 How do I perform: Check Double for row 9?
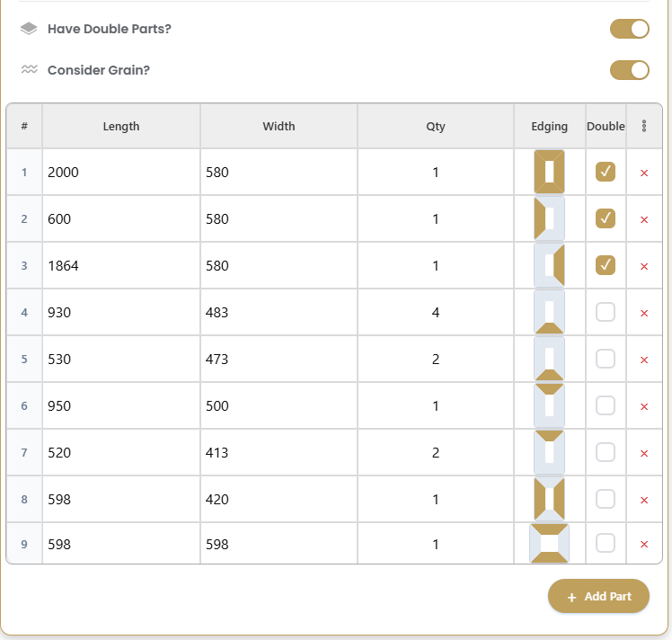click(x=606, y=543)
